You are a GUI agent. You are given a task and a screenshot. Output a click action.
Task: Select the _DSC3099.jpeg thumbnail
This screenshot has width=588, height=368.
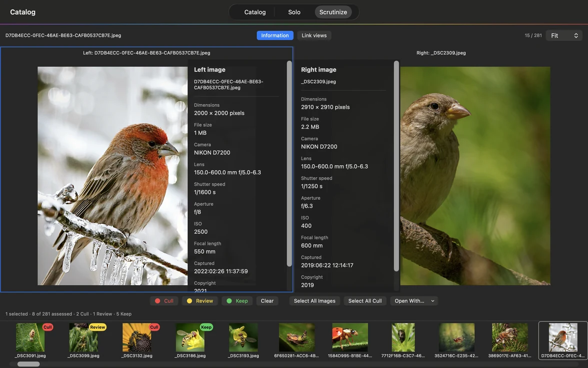coord(83,337)
